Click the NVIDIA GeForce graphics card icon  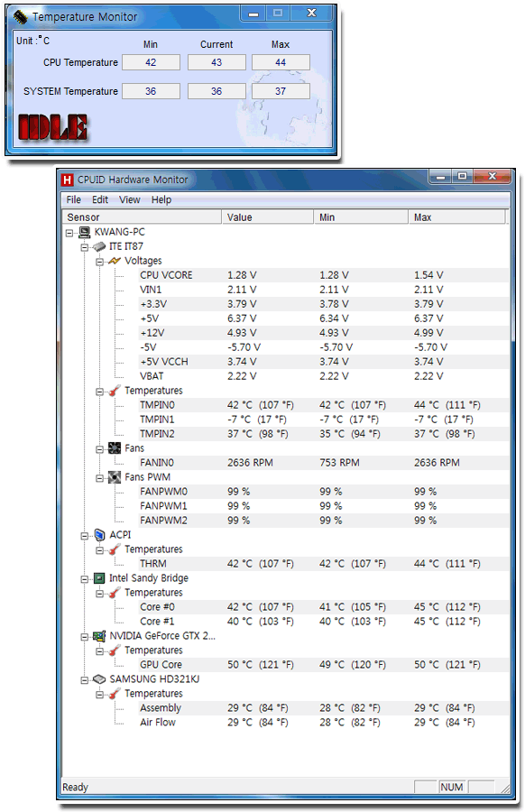99,636
